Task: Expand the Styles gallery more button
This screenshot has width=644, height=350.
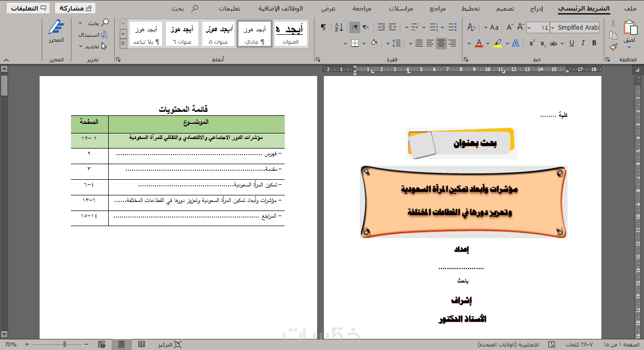Action: 123,44
